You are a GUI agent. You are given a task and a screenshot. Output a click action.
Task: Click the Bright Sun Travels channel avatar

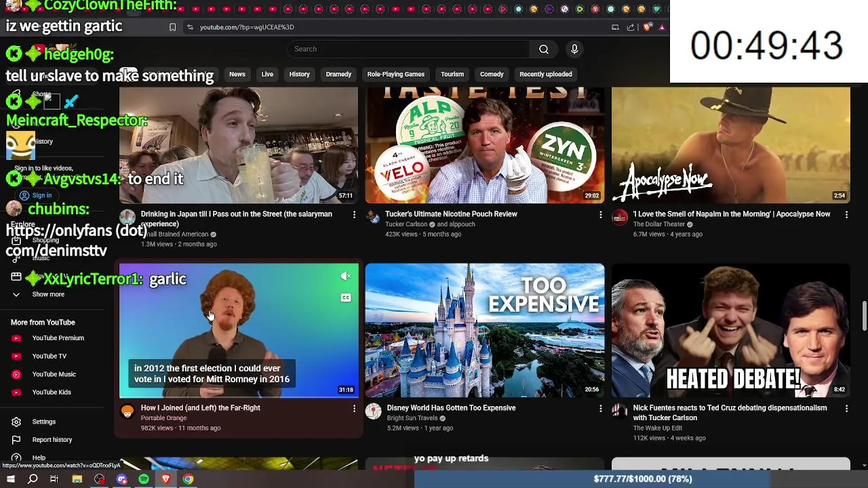pos(374,411)
